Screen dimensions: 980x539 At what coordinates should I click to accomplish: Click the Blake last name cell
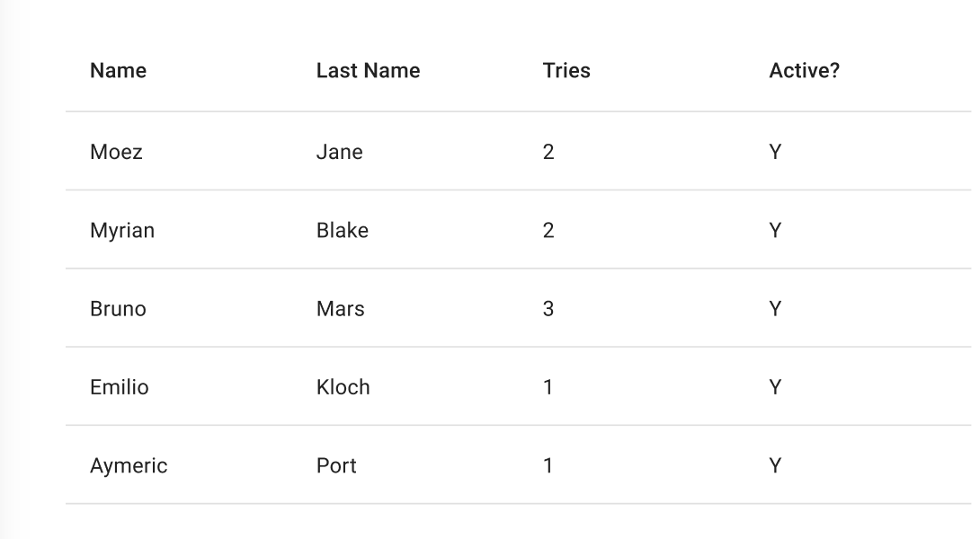(x=342, y=230)
